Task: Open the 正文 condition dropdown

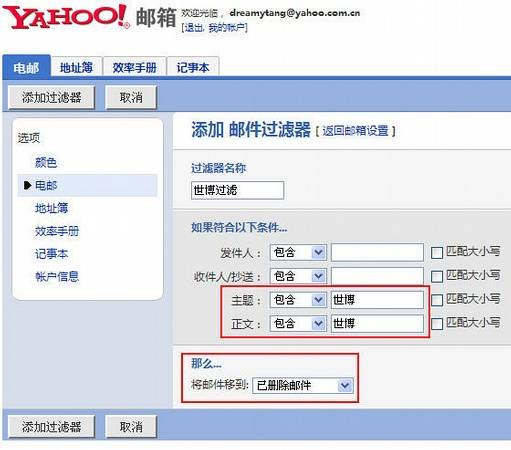Action: coord(298,323)
